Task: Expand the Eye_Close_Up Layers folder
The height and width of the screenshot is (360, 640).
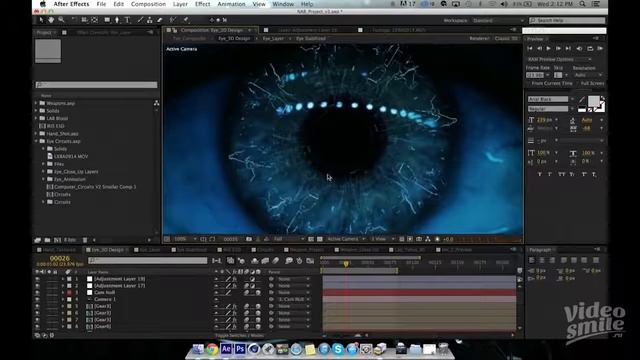Action: [43, 172]
